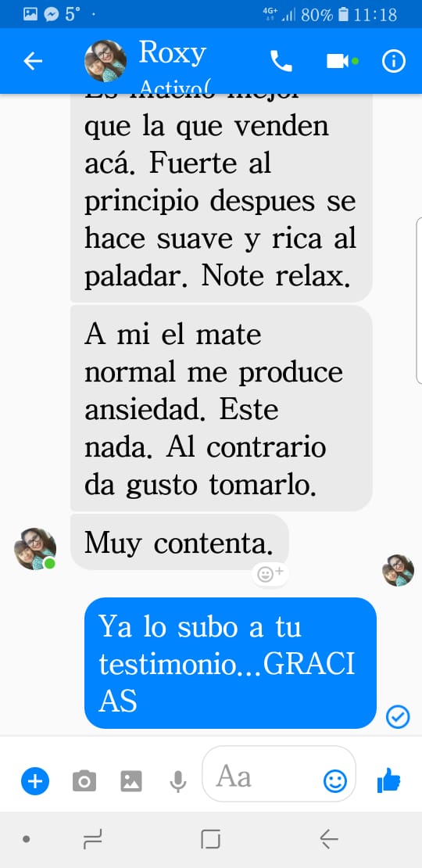The height and width of the screenshot is (868, 422).
Task: Tap the delivered checkmark status icon
Action: [x=398, y=717]
